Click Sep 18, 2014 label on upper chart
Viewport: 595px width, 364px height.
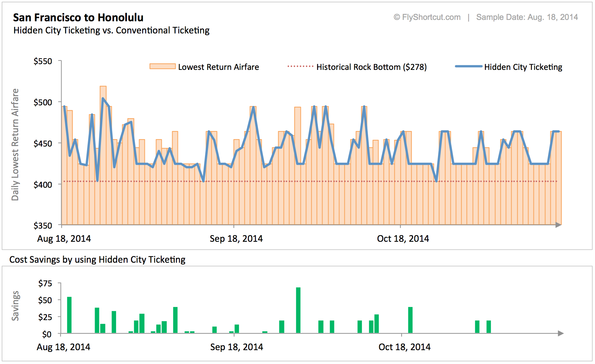pos(236,239)
